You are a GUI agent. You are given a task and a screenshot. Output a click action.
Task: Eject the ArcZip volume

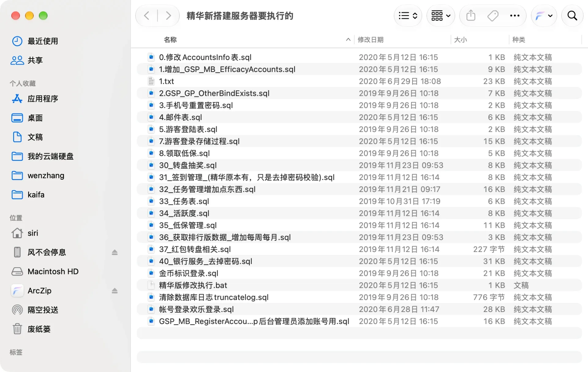point(115,291)
